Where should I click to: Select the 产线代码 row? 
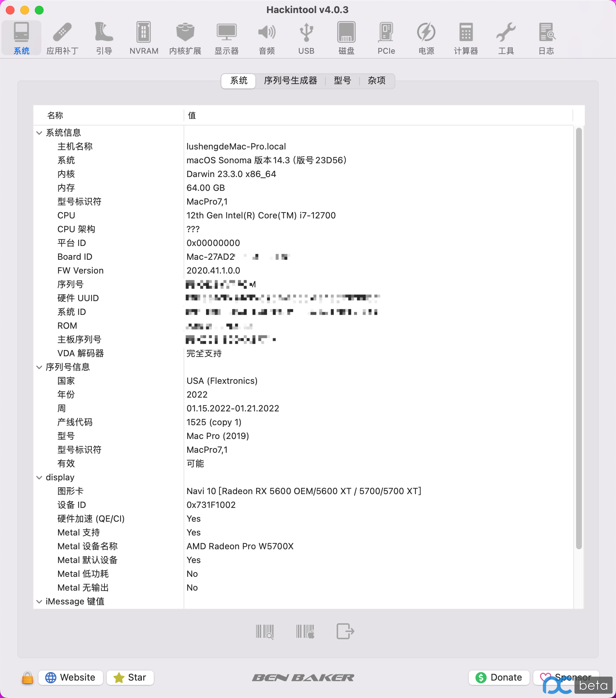pyautogui.click(x=303, y=422)
